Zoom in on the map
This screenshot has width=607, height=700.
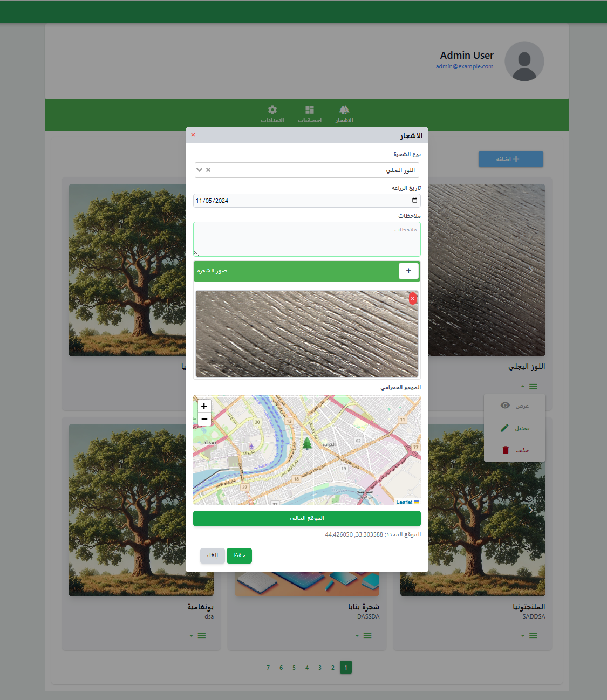204,406
